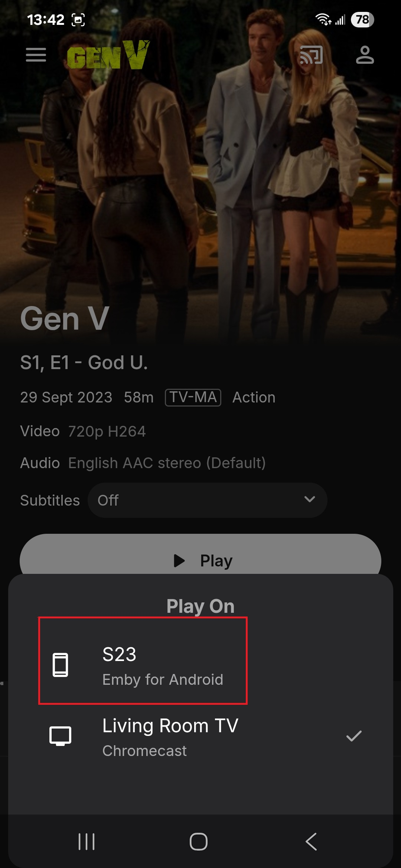Choose Living Room TV Chromecast target
Image resolution: width=401 pixels, height=868 pixels.
tap(200, 736)
